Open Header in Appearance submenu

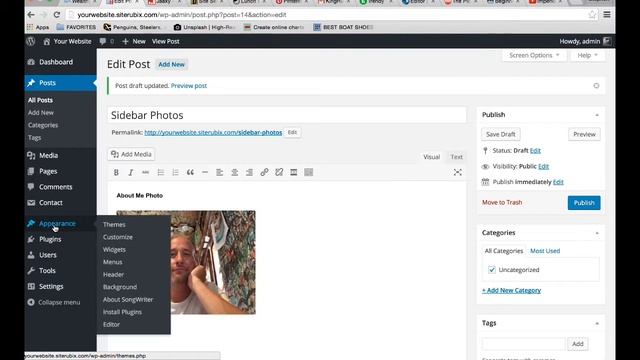[x=113, y=275]
